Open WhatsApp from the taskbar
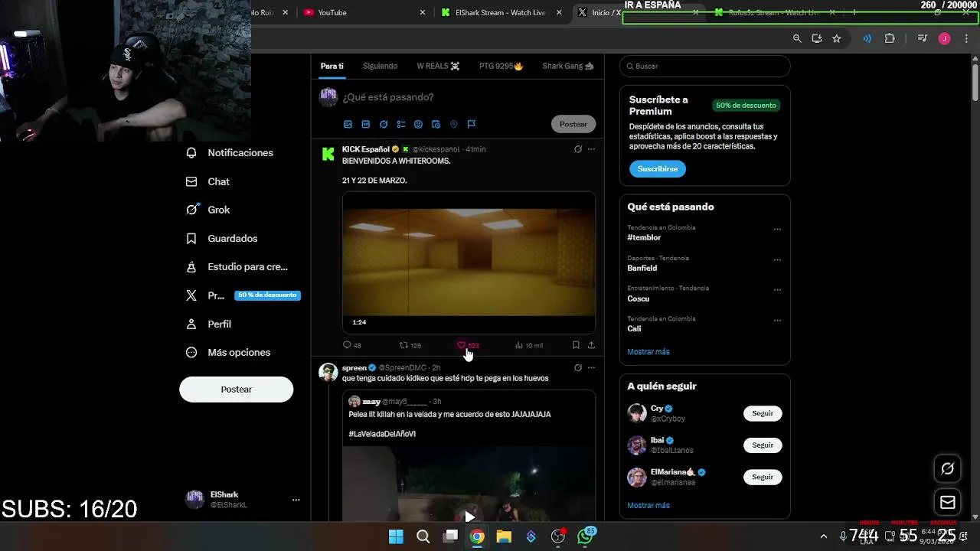 (x=586, y=536)
